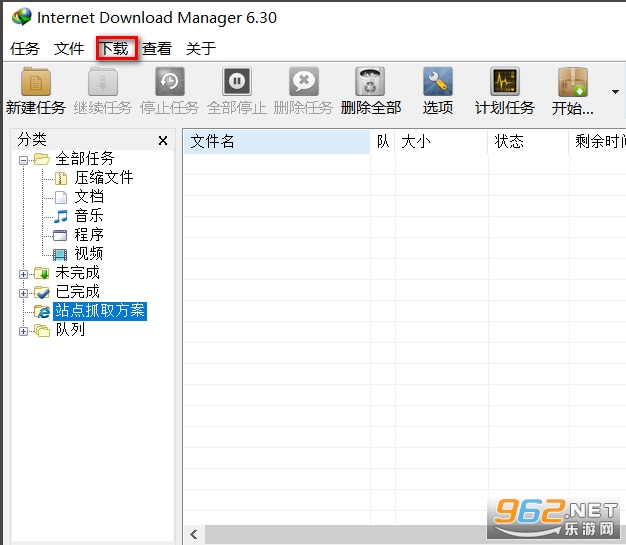The height and width of the screenshot is (545, 626).
Task: Click the 队列 stacked folders icon
Action: (x=42, y=331)
